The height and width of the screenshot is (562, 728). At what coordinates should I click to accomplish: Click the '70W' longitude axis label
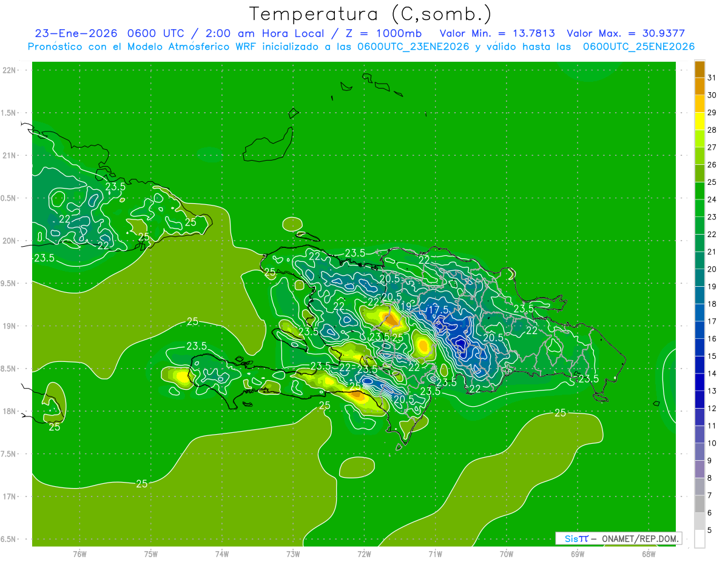[x=507, y=554]
